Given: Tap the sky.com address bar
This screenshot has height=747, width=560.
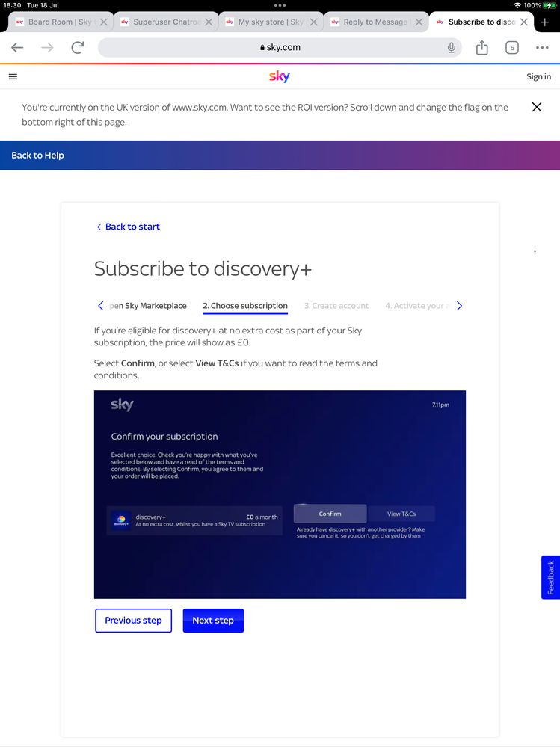Looking at the screenshot, I should 280,48.
